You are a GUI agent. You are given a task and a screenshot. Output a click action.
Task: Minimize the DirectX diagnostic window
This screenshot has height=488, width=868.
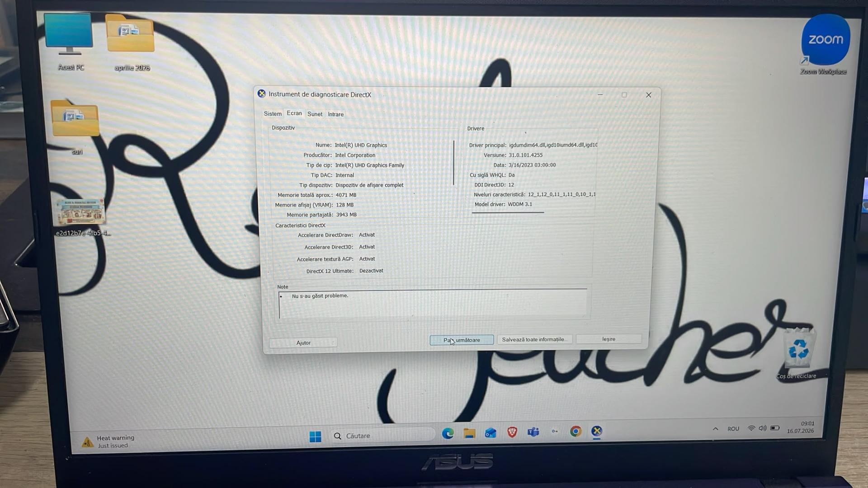point(600,95)
